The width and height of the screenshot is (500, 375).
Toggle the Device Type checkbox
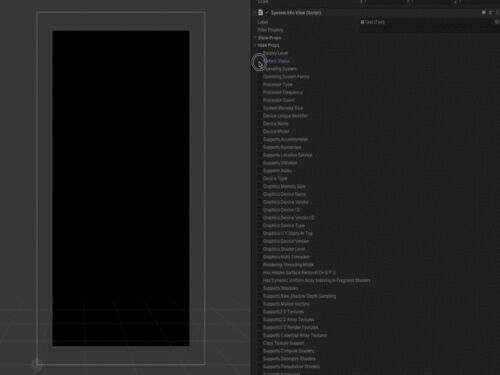260,179
